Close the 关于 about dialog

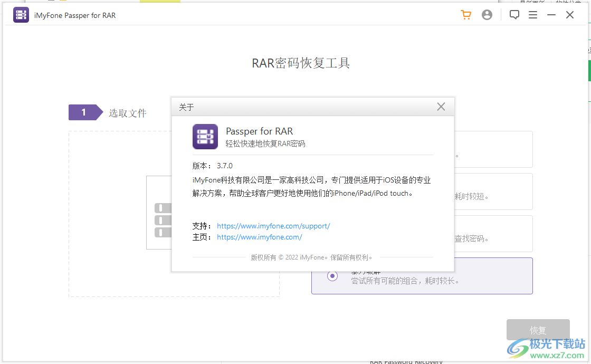click(441, 107)
